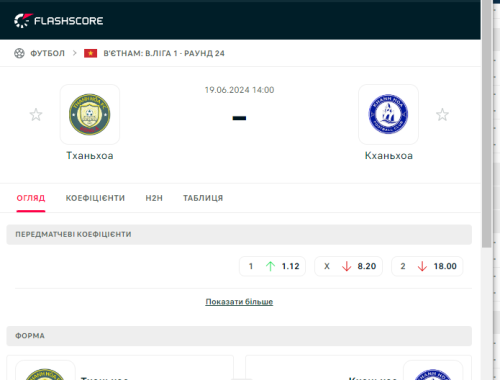
Task: Click draw odds 8.20
Action: [x=348, y=266]
